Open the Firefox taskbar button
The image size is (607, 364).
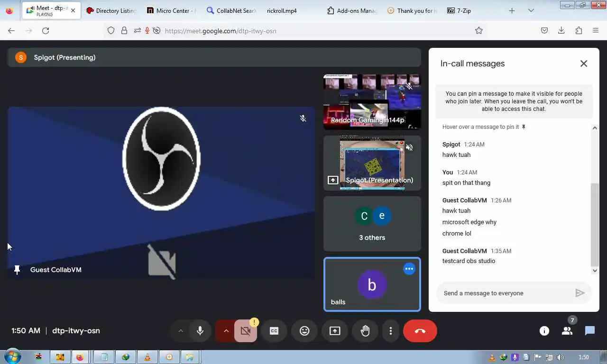[80, 357]
